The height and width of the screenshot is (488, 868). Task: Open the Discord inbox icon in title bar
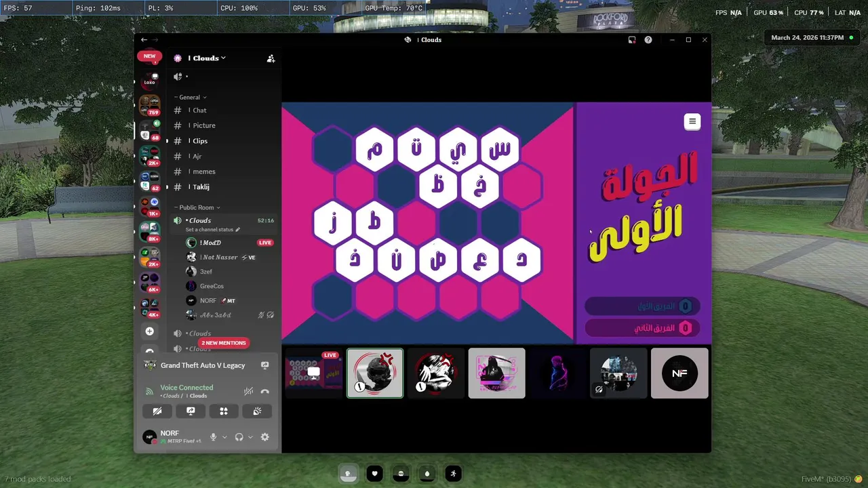coord(632,40)
